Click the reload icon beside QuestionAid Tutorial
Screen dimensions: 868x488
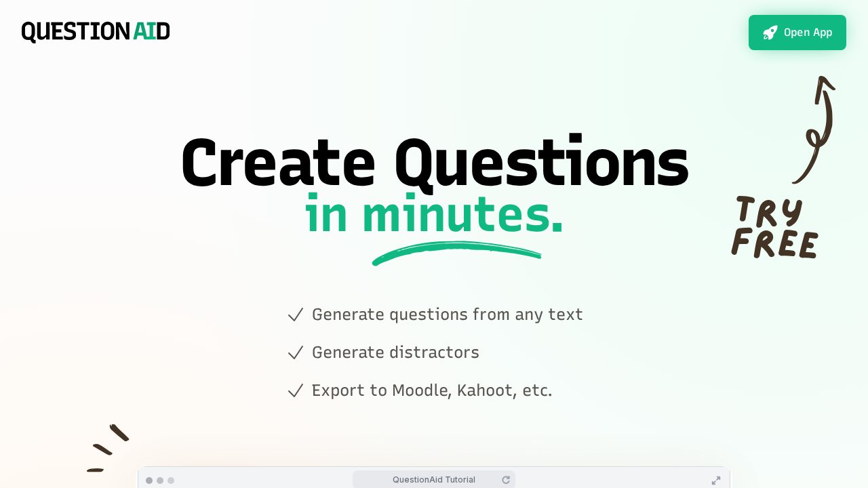click(x=506, y=479)
